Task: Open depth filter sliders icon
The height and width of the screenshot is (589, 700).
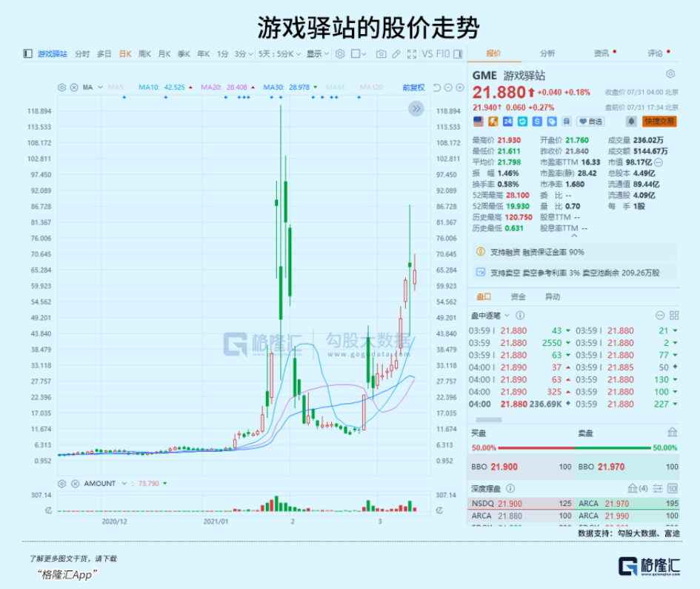Action: (658, 488)
